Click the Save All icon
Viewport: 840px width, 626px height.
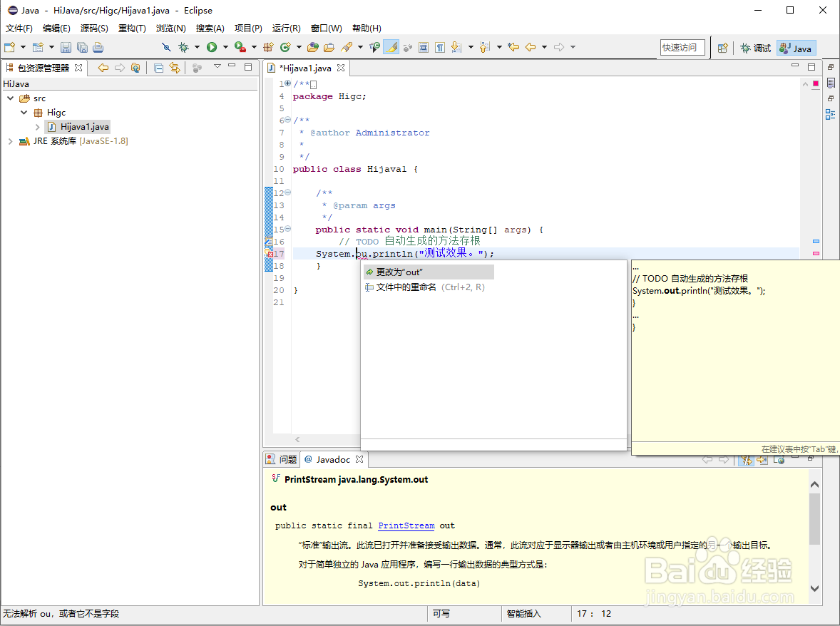coord(82,47)
